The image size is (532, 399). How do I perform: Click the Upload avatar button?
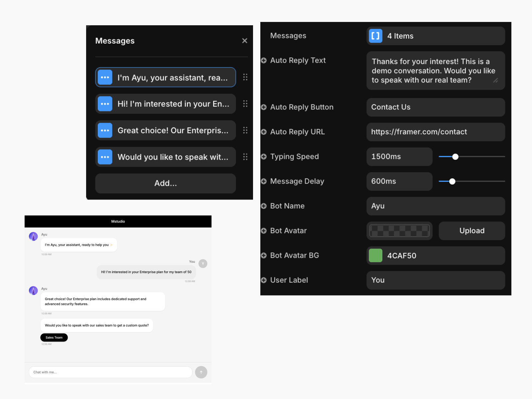(471, 231)
